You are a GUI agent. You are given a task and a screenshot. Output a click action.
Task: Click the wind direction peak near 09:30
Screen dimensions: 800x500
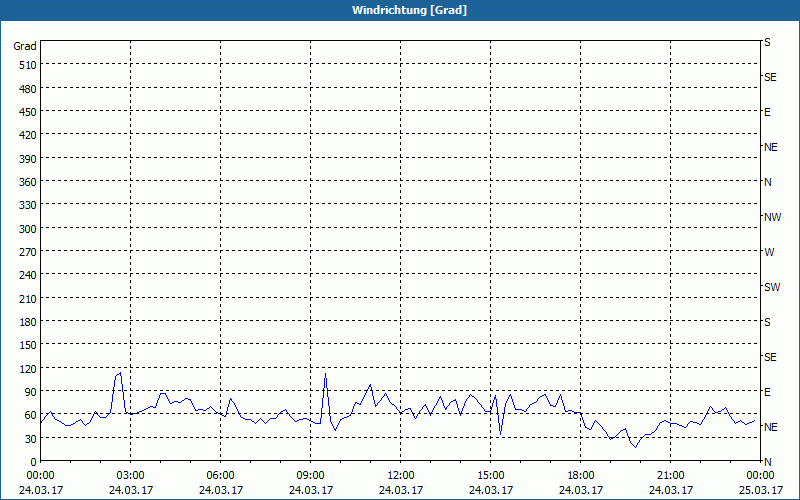tap(325, 374)
